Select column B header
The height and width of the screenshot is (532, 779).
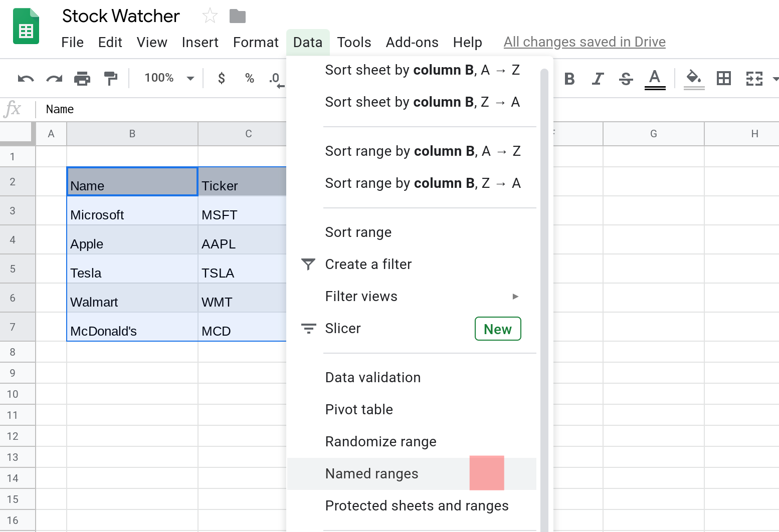[132, 134]
